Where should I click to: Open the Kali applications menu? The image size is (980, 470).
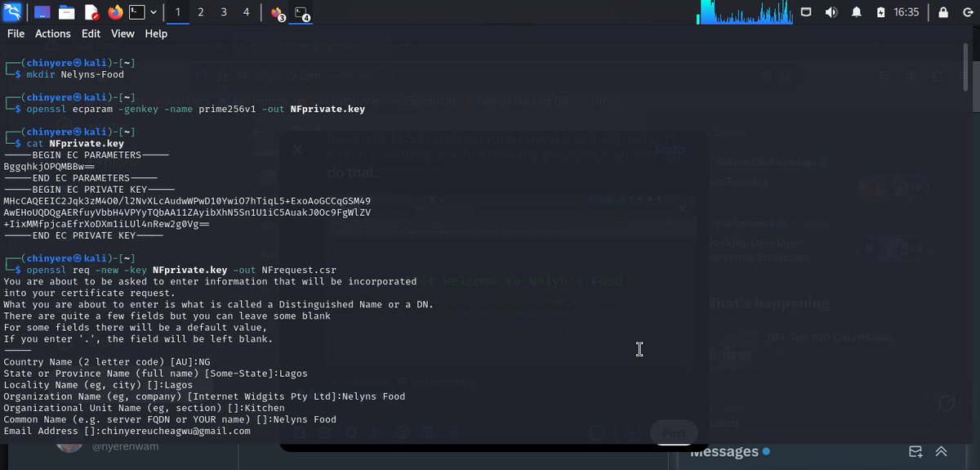(x=12, y=11)
